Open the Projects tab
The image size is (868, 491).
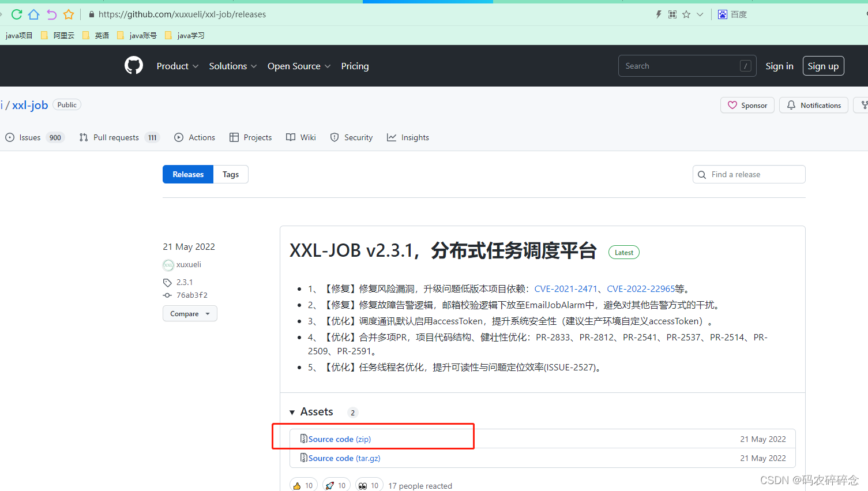[x=250, y=137]
